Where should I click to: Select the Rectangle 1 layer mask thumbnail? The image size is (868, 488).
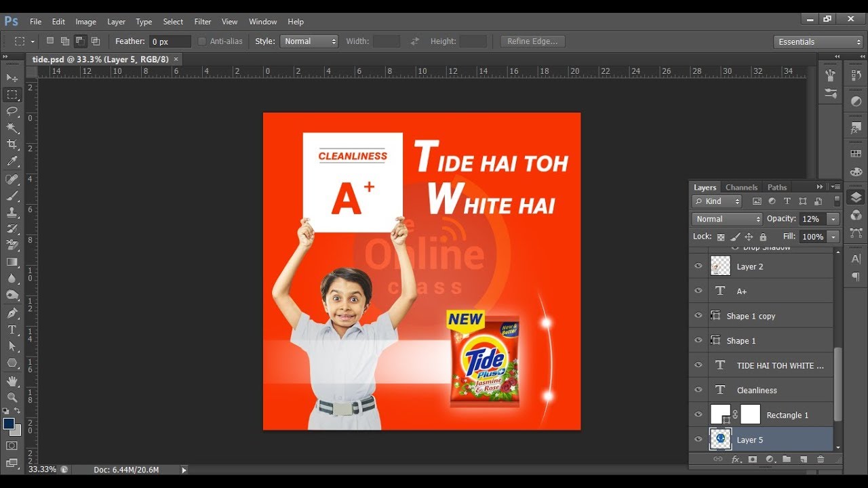pos(750,414)
